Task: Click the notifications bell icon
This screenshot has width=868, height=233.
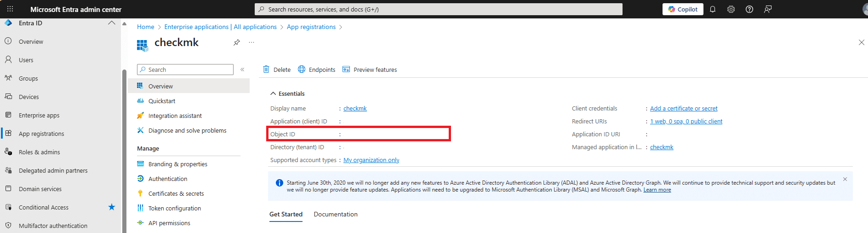Action: [713, 9]
